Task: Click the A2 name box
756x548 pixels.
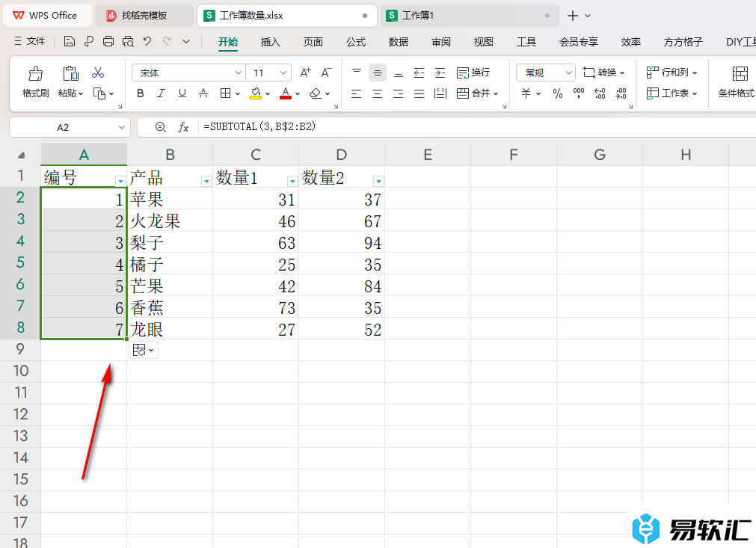Action: pos(70,127)
